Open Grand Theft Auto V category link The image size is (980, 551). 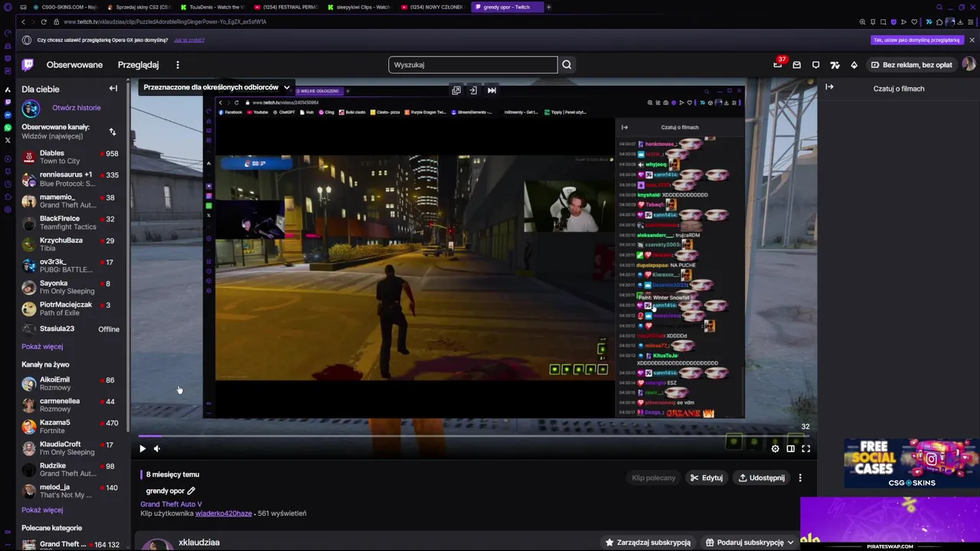[x=171, y=504]
